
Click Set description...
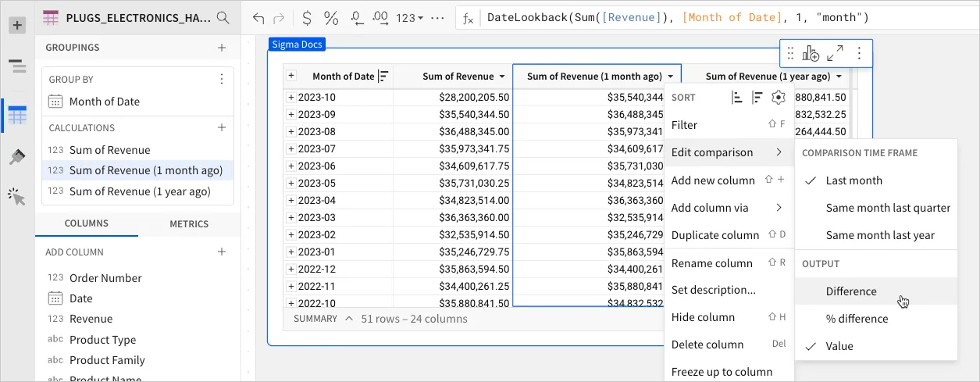[x=729, y=290]
